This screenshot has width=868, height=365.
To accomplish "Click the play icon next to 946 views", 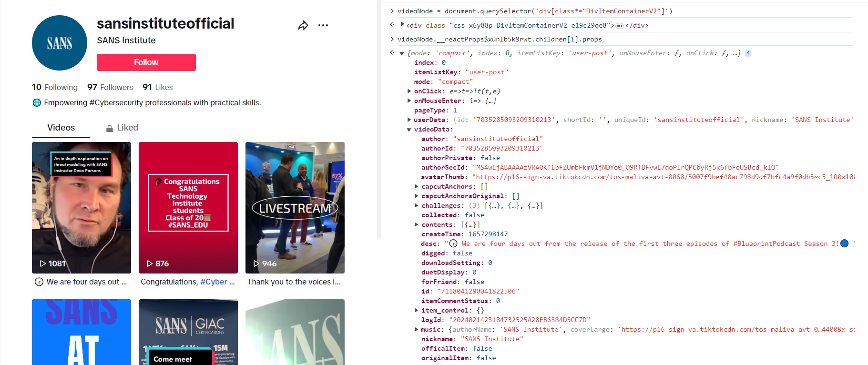I will point(256,264).
